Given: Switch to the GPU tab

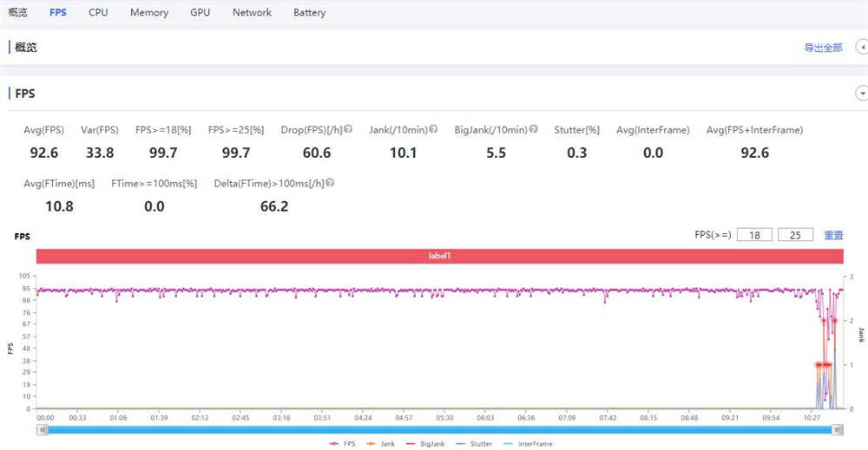Looking at the screenshot, I should pyautogui.click(x=200, y=12).
